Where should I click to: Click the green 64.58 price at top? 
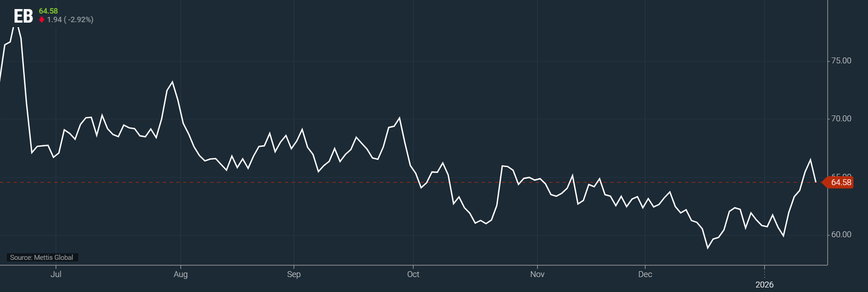pyautogui.click(x=48, y=11)
